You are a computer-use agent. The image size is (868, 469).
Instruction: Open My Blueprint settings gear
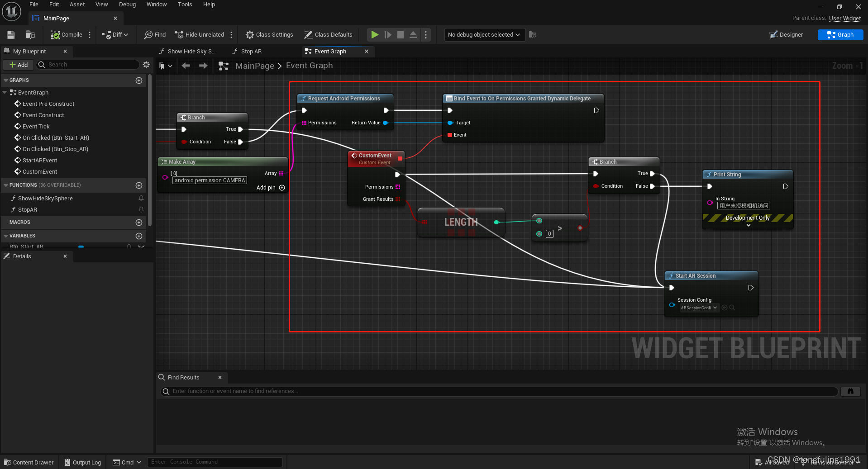tap(146, 65)
